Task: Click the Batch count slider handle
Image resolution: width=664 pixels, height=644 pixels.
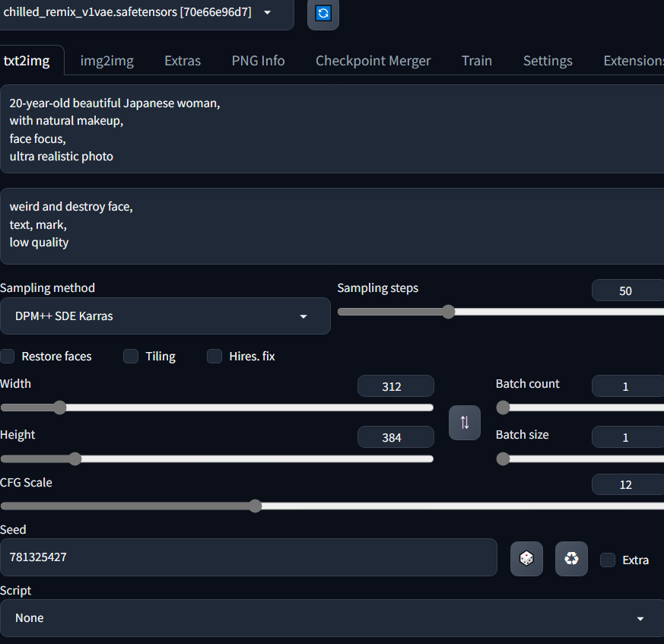Action: tap(503, 408)
